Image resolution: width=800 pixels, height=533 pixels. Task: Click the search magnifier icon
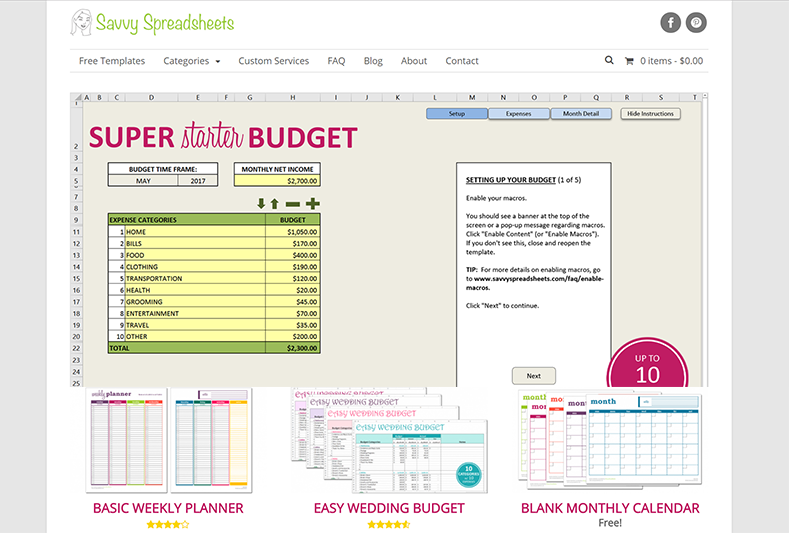tap(609, 60)
